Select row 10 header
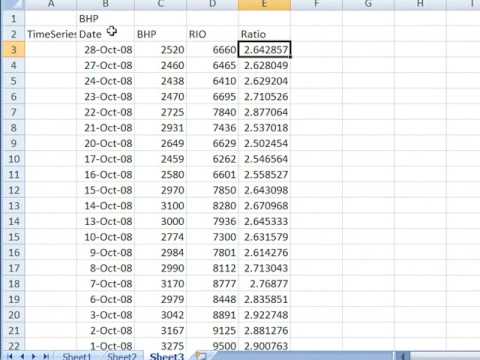This screenshot has height=360, width=480. (13, 159)
